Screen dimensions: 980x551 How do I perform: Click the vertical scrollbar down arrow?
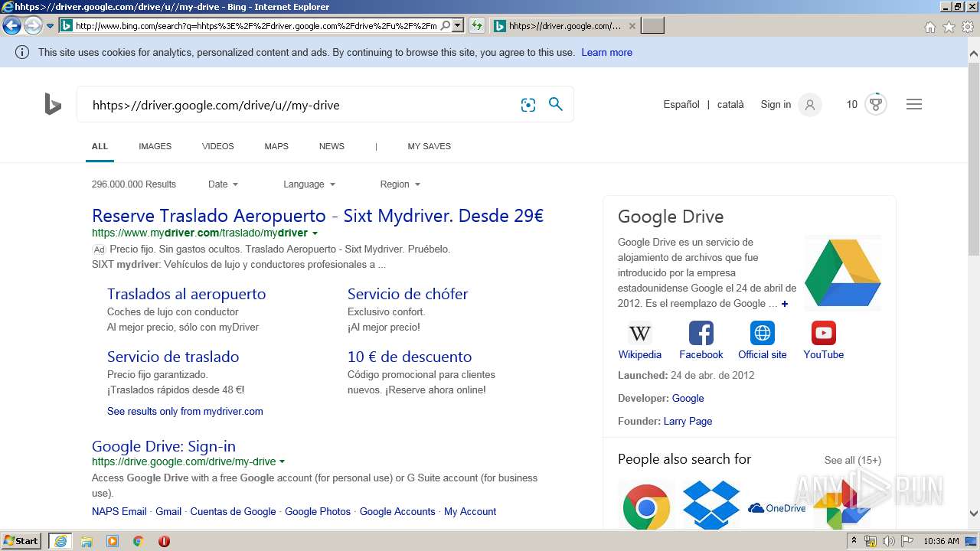click(974, 514)
